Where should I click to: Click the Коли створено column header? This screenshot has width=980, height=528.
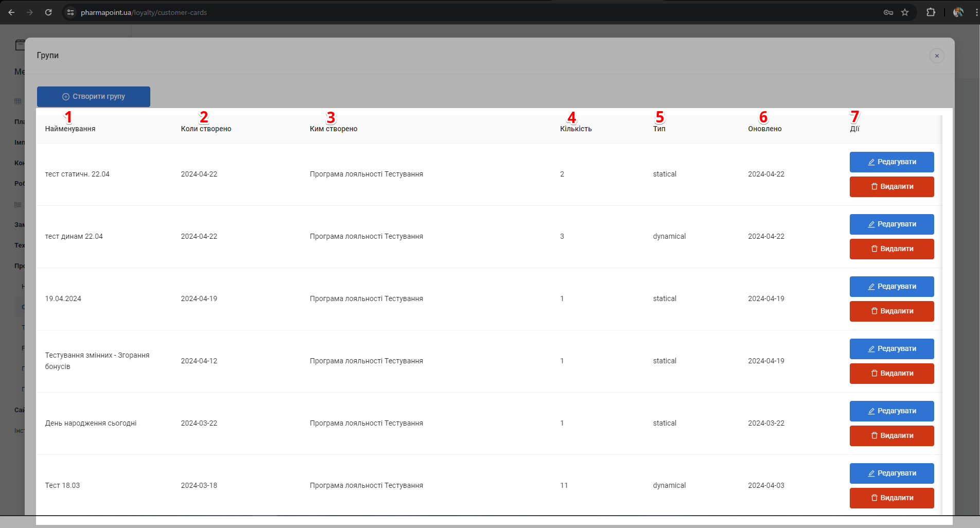click(x=206, y=129)
